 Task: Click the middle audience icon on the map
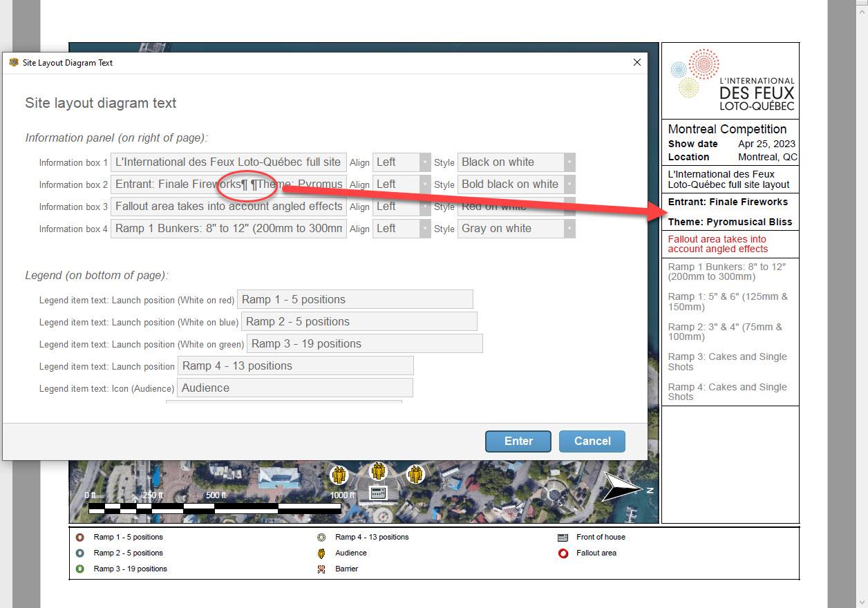(377, 471)
